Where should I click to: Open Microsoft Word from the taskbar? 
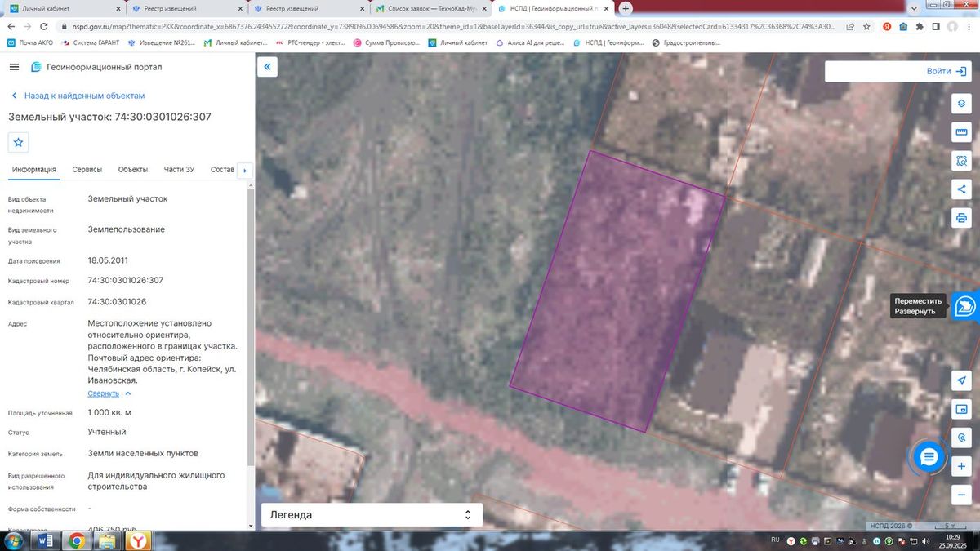pyautogui.click(x=44, y=540)
